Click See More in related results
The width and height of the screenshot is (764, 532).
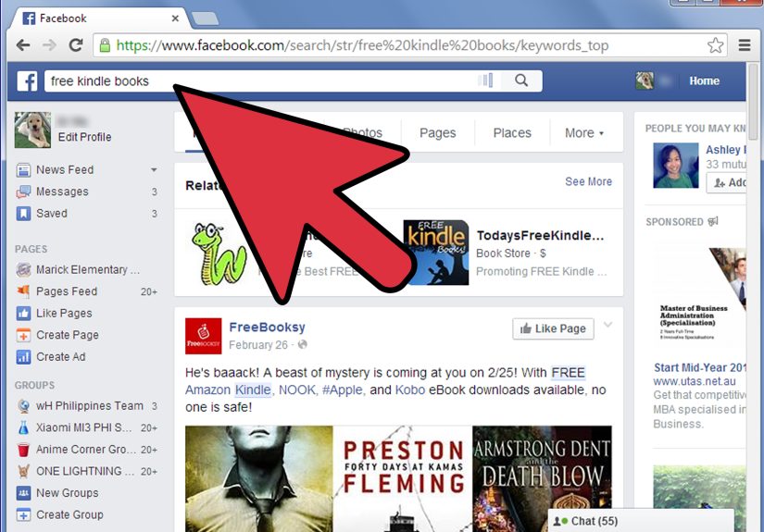coord(589,181)
